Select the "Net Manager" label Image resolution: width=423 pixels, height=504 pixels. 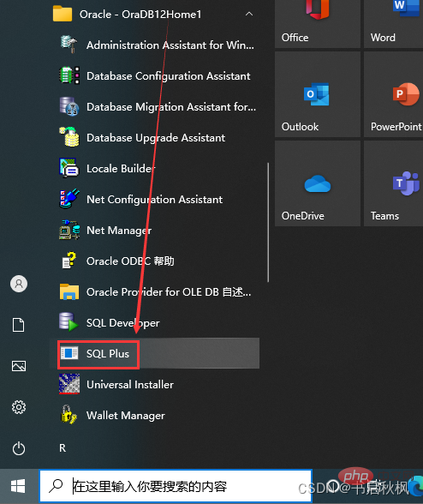click(x=119, y=231)
